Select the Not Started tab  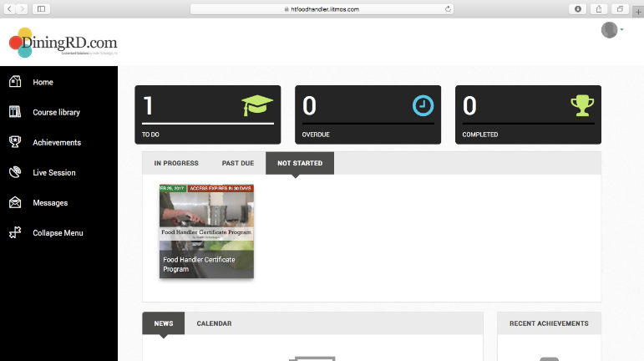(300, 163)
